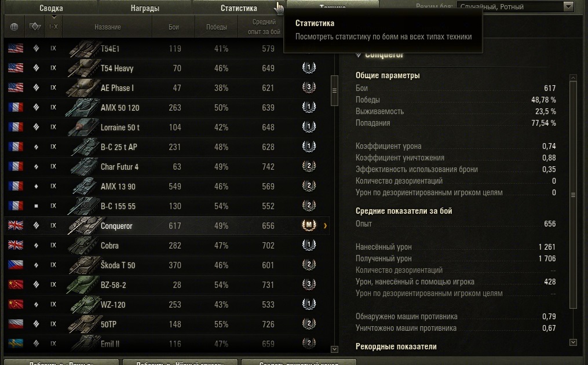Click the UK flag beside Cobra

click(x=16, y=245)
